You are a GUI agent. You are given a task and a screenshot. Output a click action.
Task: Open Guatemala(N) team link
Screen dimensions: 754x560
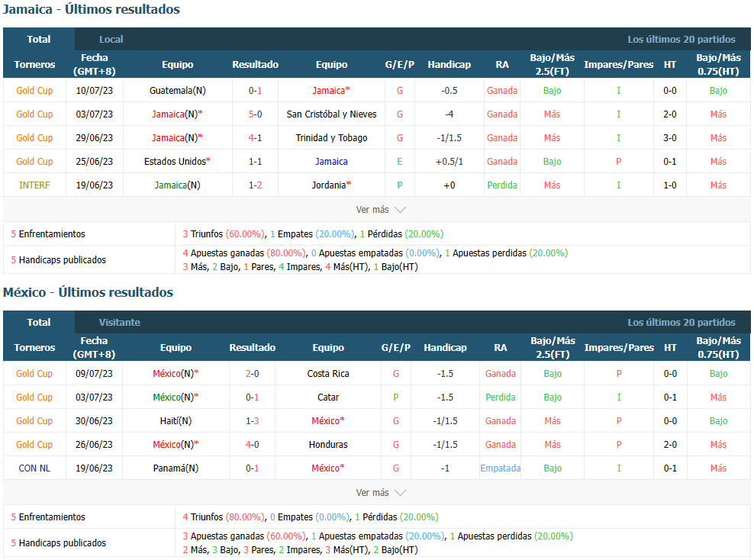tap(178, 90)
